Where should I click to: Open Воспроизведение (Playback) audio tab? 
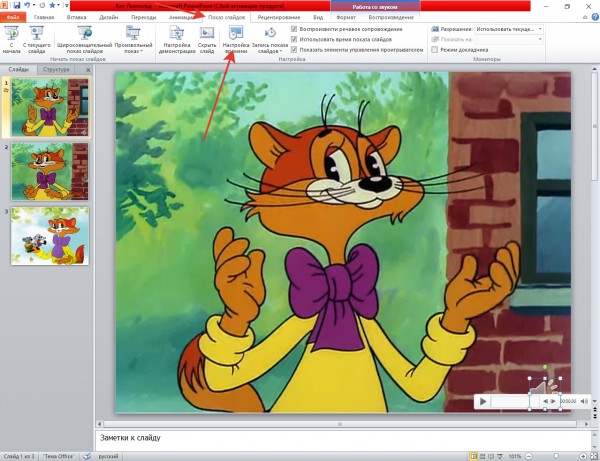pos(391,17)
